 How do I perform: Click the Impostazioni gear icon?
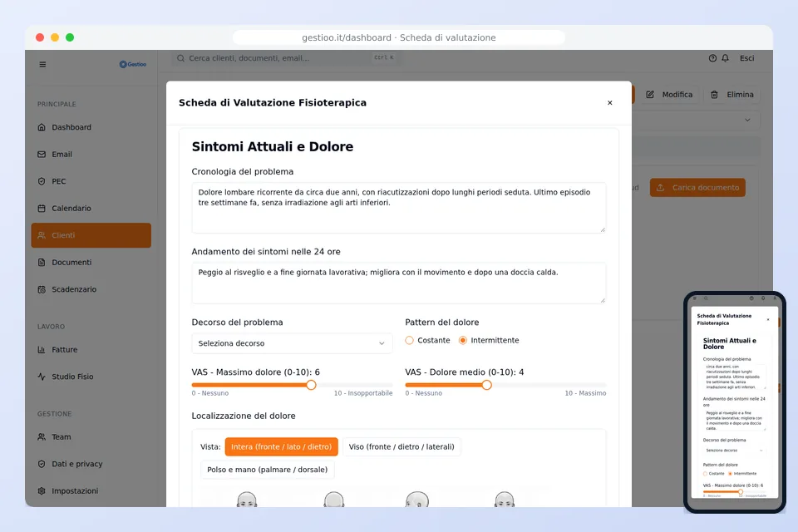click(42, 490)
